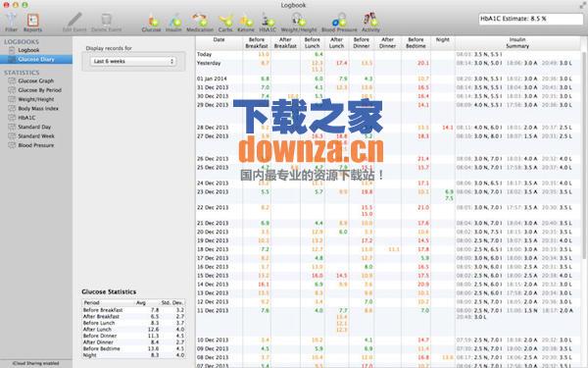This screenshot has height=368, width=588.
Task: Select 'Night' row in Glucose Statistics
Action: point(133,355)
